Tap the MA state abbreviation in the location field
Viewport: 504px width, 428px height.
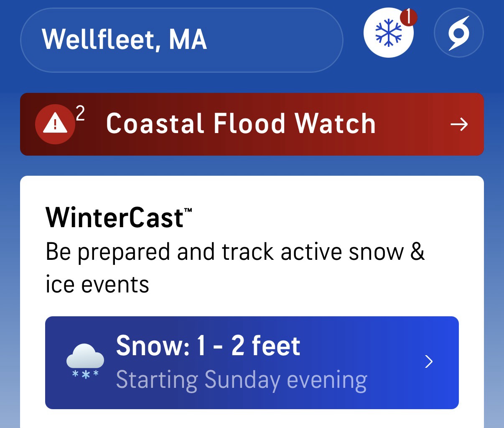pyautogui.click(x=188, y=40)
